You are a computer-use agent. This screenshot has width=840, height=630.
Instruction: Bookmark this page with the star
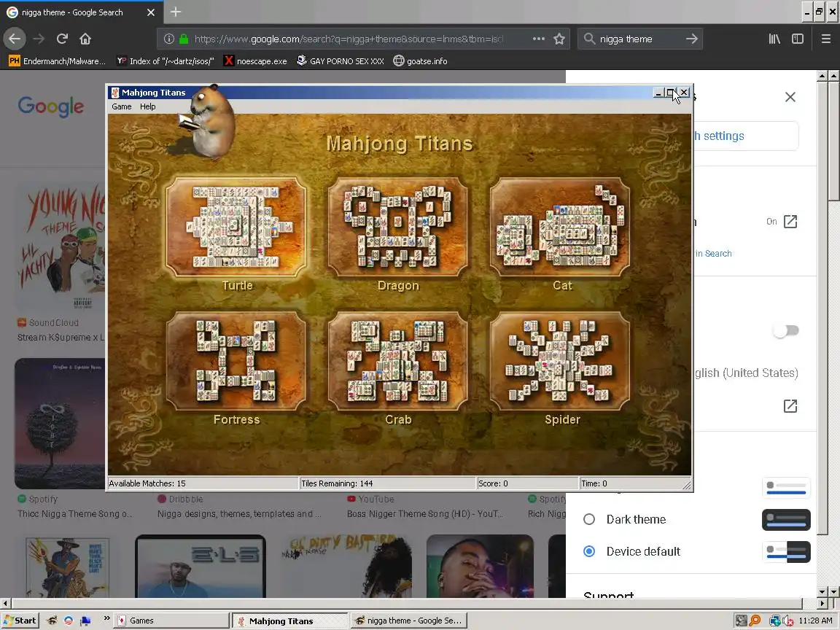559,39
